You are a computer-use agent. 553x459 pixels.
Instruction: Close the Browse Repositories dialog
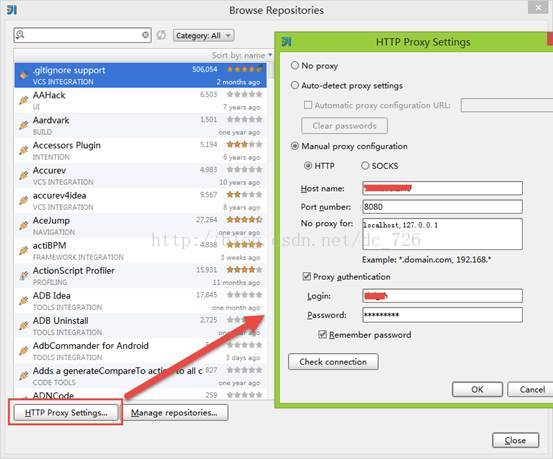coord(515,440)
